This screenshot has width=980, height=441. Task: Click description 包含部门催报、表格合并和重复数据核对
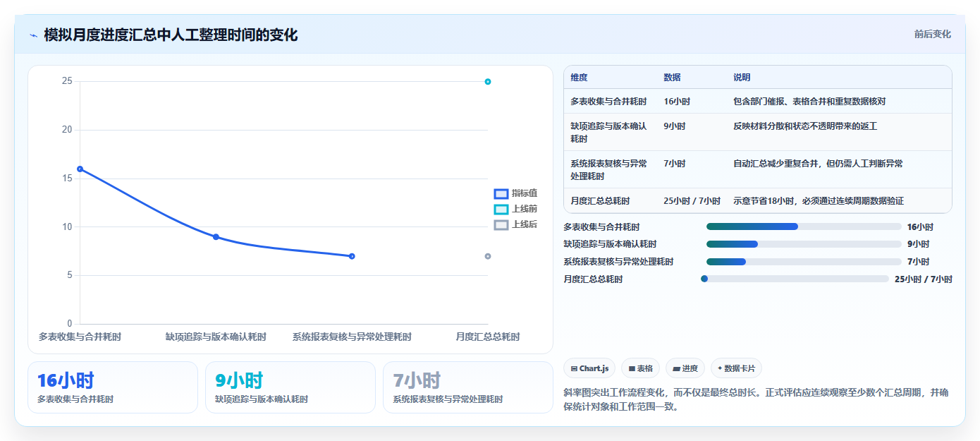[809, 102]
